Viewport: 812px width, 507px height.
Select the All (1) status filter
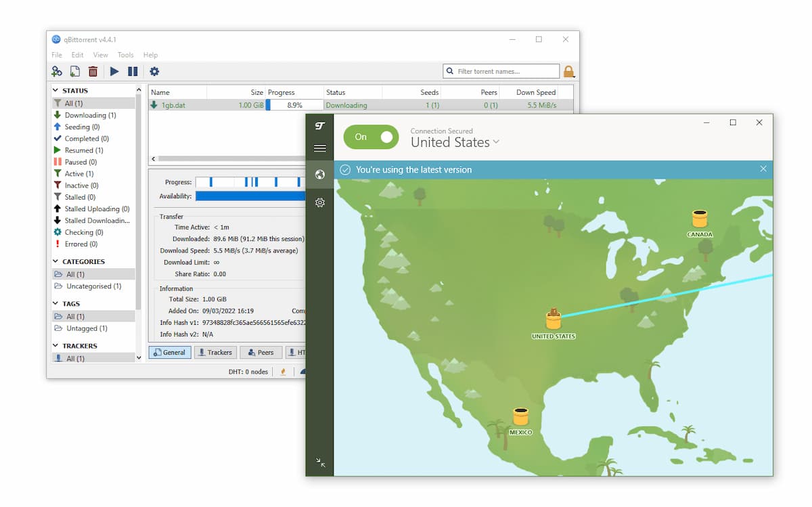click(93, 104)
